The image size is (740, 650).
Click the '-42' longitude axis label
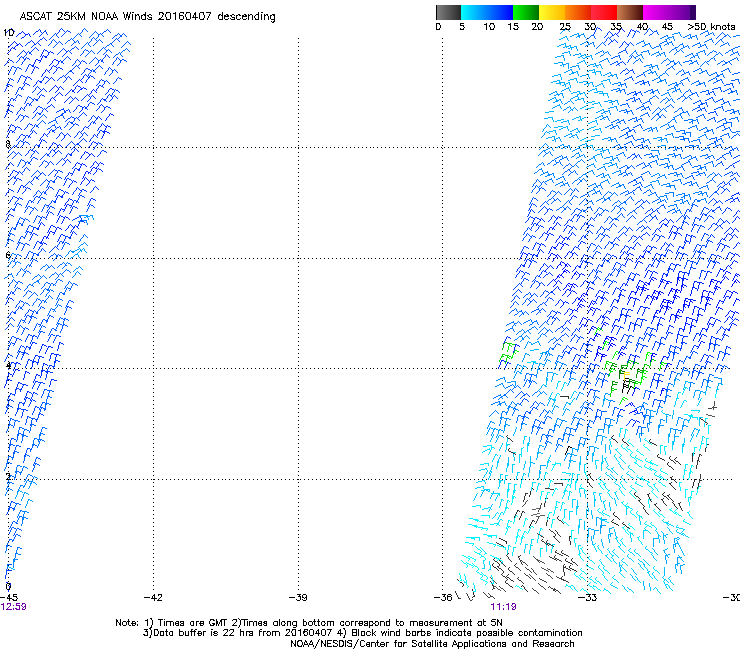[x=153, y=598]
